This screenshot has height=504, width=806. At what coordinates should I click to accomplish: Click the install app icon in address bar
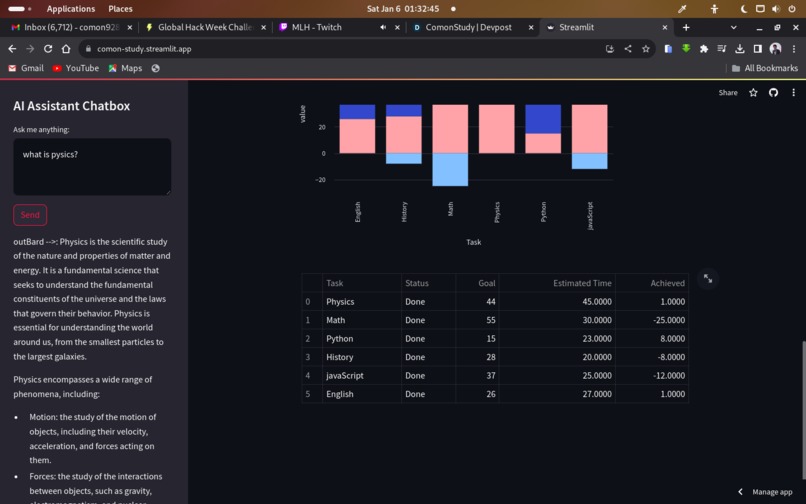pyautogui.click(x=610, y=49)
